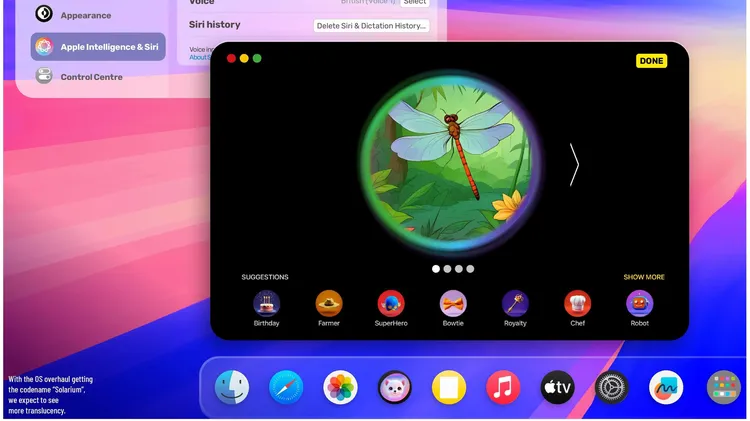Click the yellow DONE button
Screen dimensions: 750x421
coord(651,61)
